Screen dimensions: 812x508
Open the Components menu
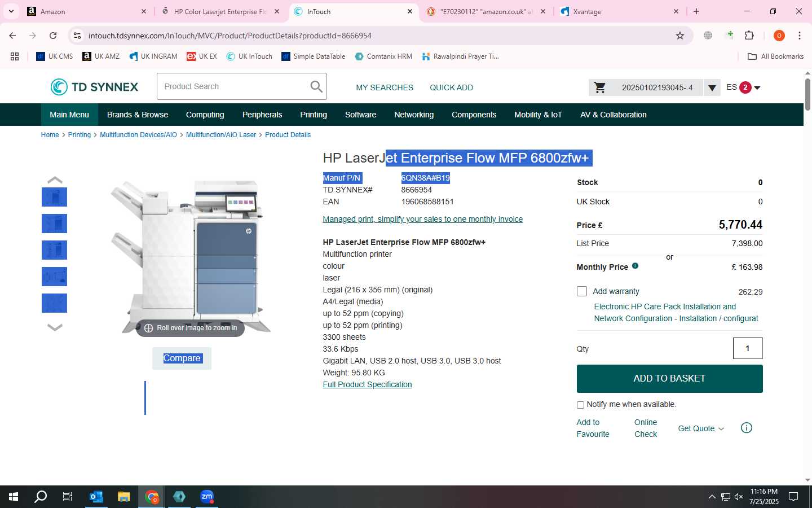tap(474, 115)
